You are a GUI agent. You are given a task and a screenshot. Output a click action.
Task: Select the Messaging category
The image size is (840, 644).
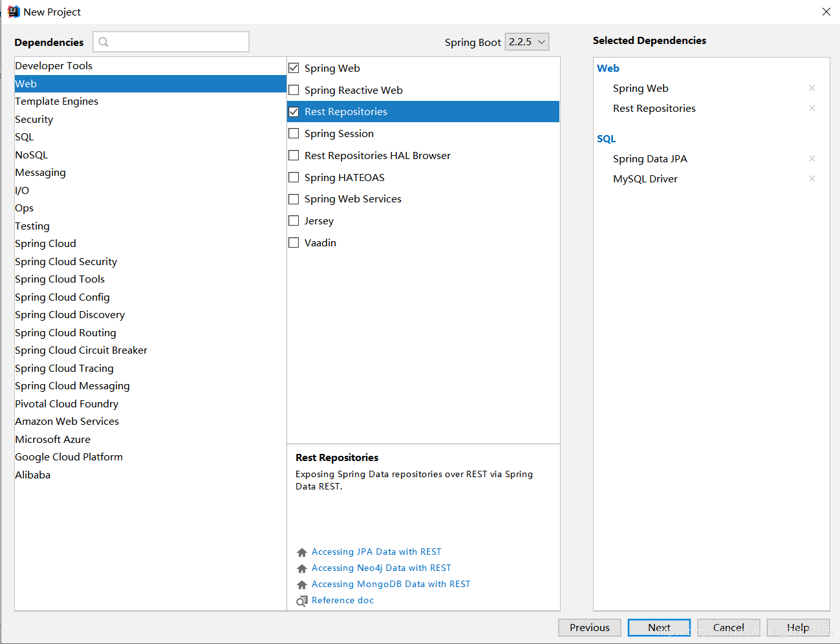[150, 173]
